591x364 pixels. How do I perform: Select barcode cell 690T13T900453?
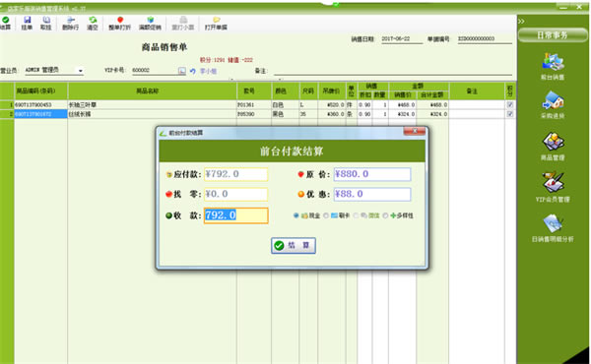pyautogui.click(x=41, y=104)
